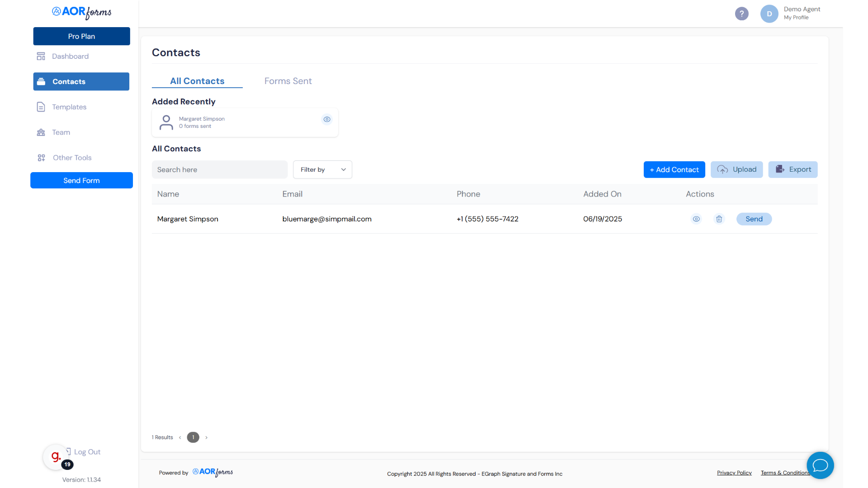Go to the previous results page arrow
The image size is (868, 488).
[x=180, y=437]
